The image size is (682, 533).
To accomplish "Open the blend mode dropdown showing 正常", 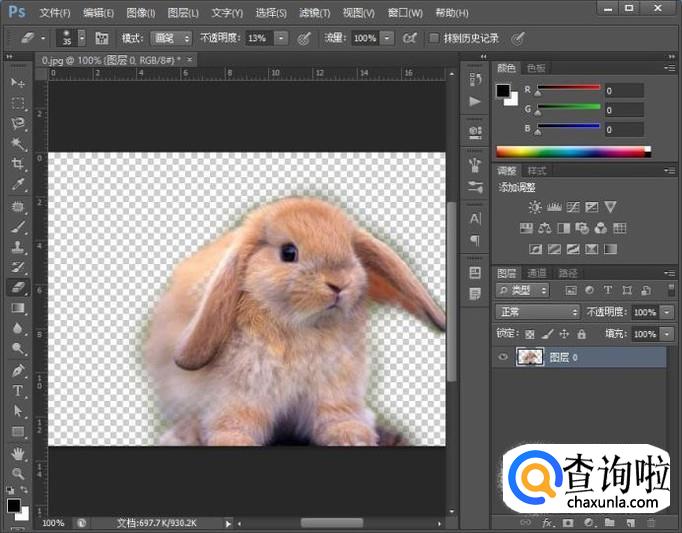I will click(537, 312).
